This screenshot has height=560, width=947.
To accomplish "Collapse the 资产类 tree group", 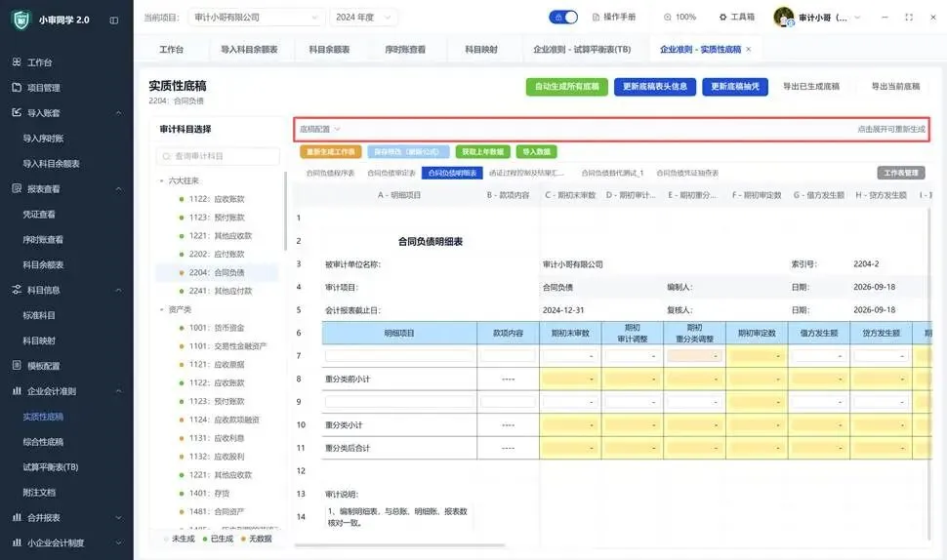I will [x=161, y=309].
